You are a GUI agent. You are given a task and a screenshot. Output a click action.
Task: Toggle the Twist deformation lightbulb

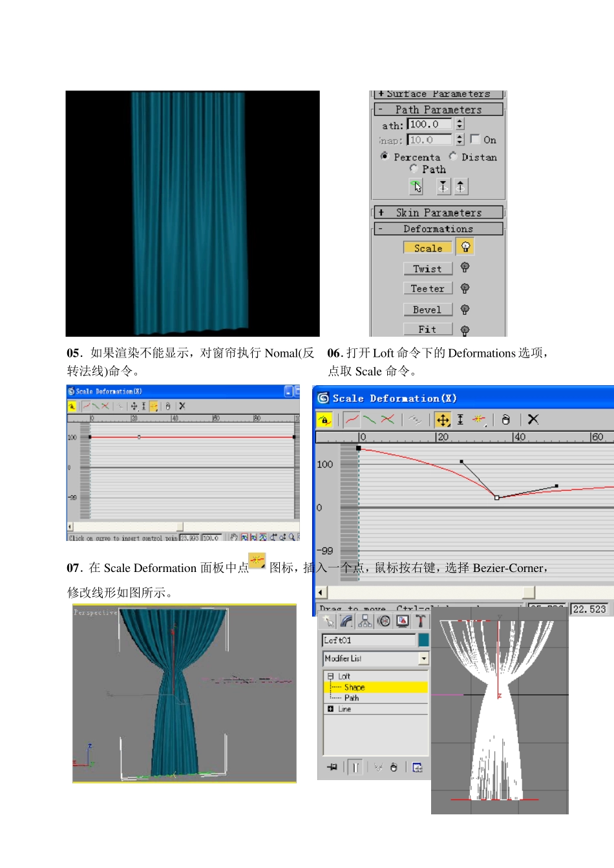point(465,268)
